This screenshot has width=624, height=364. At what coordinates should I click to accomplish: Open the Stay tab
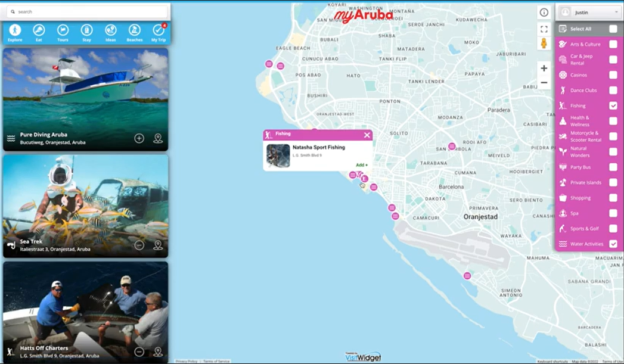pyautogui.click(x=86, y=33)
